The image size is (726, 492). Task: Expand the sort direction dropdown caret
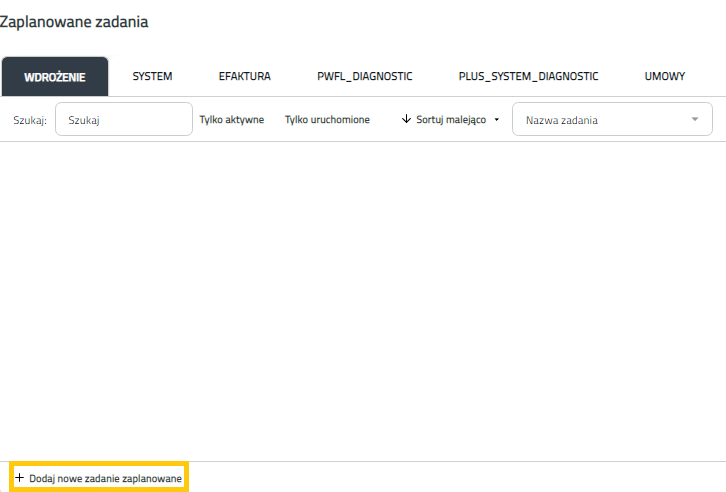point(497,119)
